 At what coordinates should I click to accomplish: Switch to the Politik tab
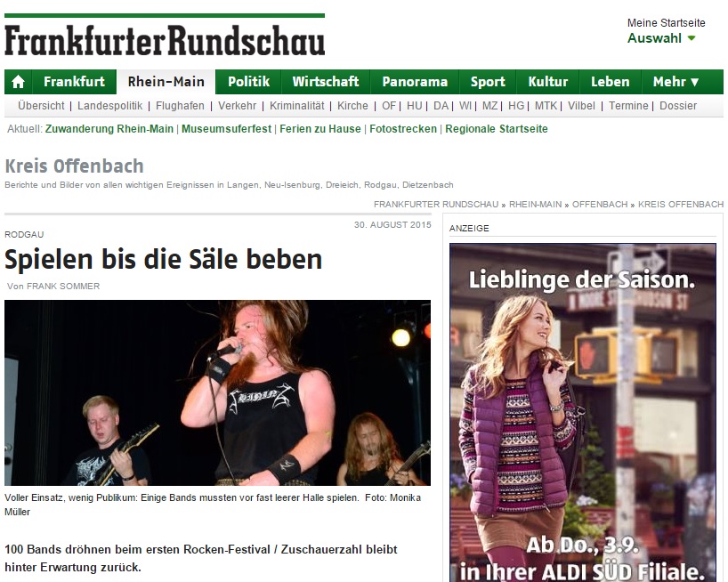pos(248,82)
